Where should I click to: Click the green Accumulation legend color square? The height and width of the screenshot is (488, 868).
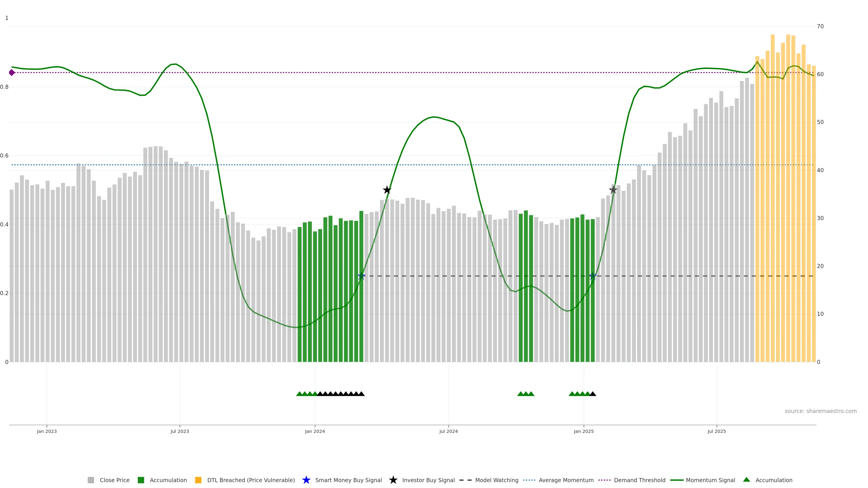click(x=141, y=480)
